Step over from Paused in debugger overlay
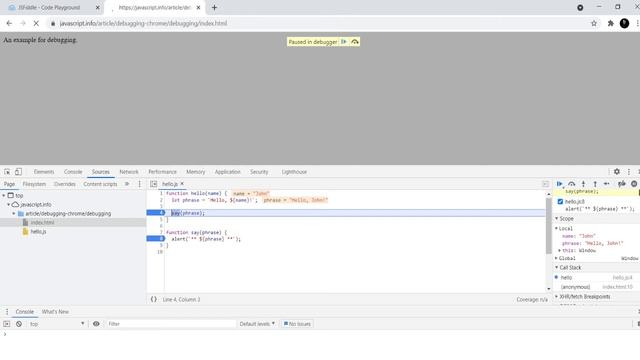The height and width of the screenshot is (360, 640). tap(355, 42)
